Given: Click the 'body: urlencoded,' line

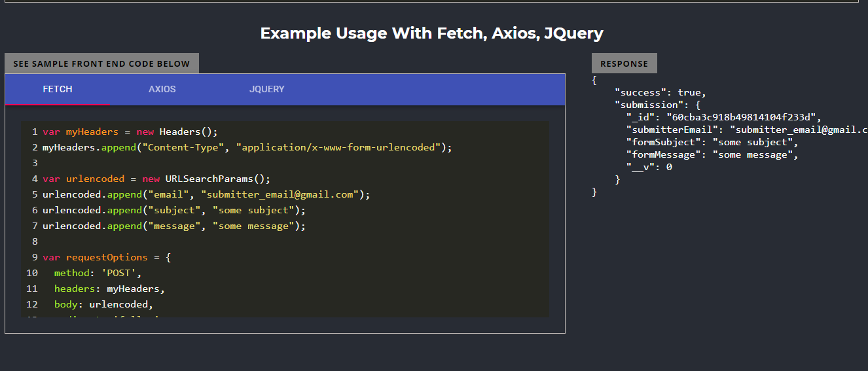Looking at the screenshot, I should (x=103, y=304).
